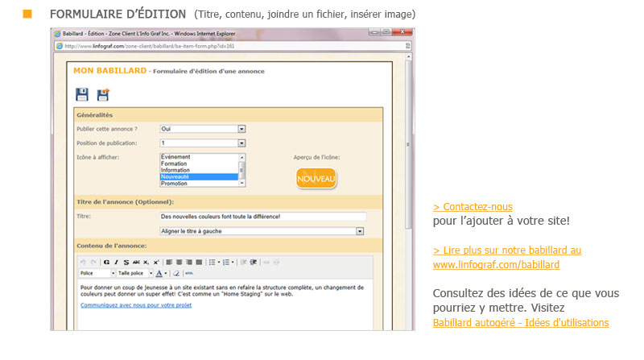Open www.linfograf.com/babillard link
The width and height of the screenshot is (644, 360).
pyautogui.click(x=496, y=265)
